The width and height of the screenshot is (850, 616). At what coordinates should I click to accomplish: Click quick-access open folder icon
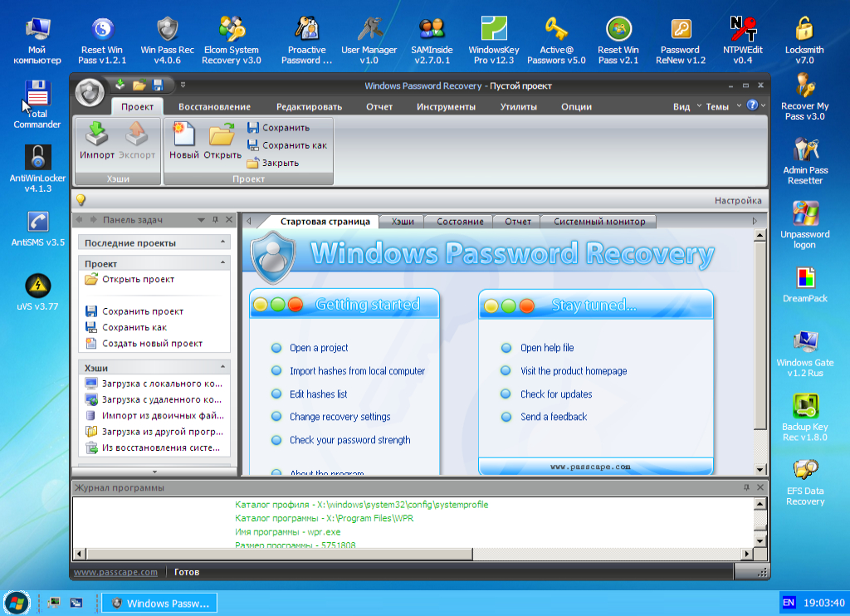(x=139, y=86)
